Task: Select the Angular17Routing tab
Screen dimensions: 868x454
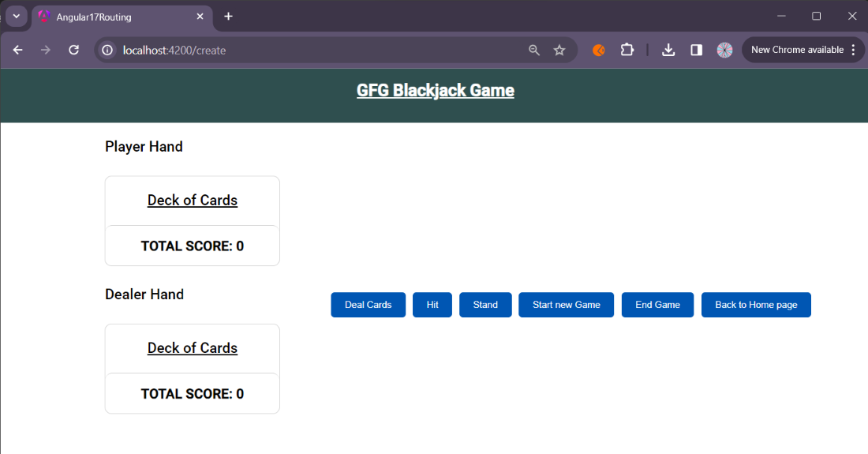Action: tap(122, 17)
